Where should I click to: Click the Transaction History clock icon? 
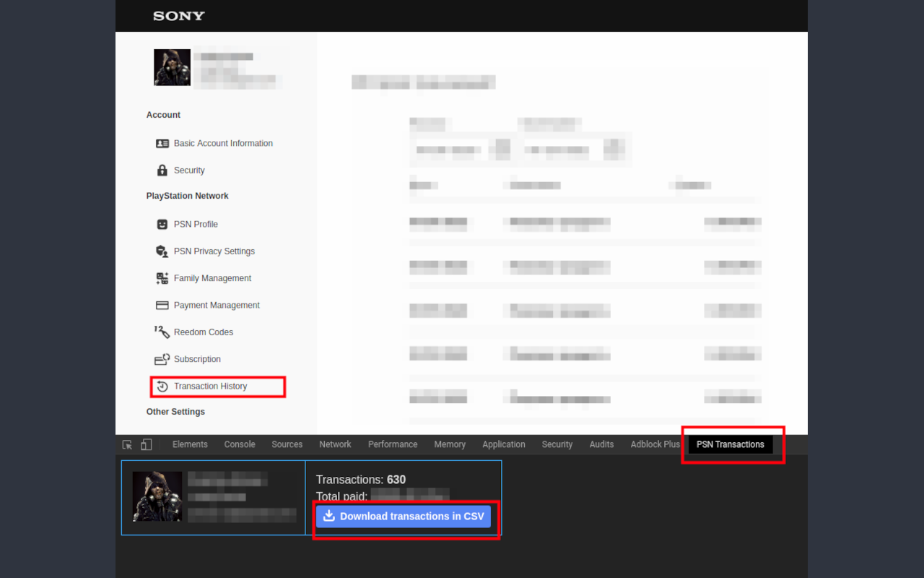[162, 387]
